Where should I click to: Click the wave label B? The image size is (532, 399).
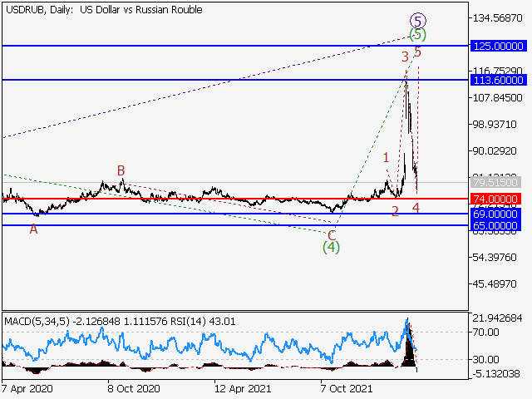coord(121,170)
